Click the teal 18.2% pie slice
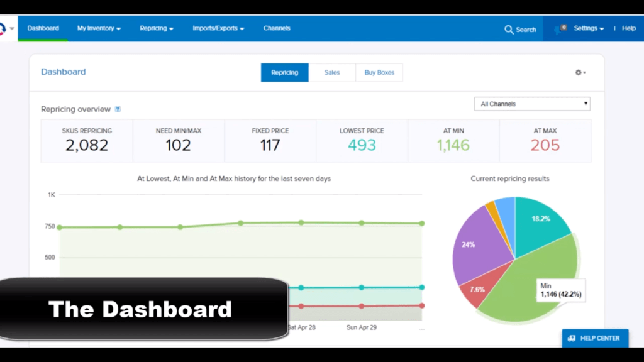This screenshot has height=362, width=644. coord(540,224)
